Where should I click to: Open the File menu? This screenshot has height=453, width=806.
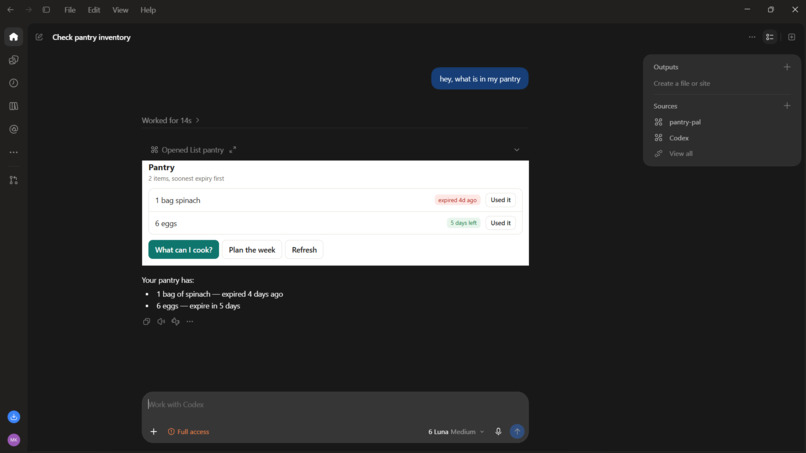pos(70,10)
